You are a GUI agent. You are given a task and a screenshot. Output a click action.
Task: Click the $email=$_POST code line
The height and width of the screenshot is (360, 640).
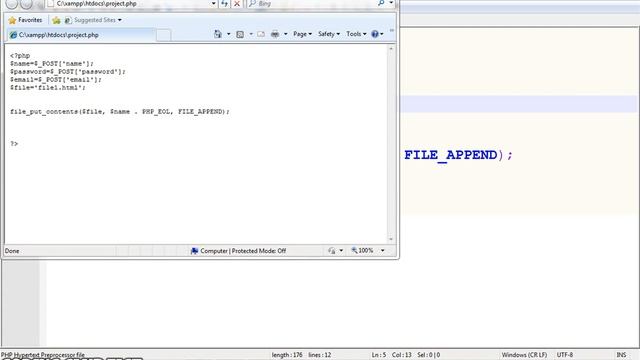click(x=56, y=80)
